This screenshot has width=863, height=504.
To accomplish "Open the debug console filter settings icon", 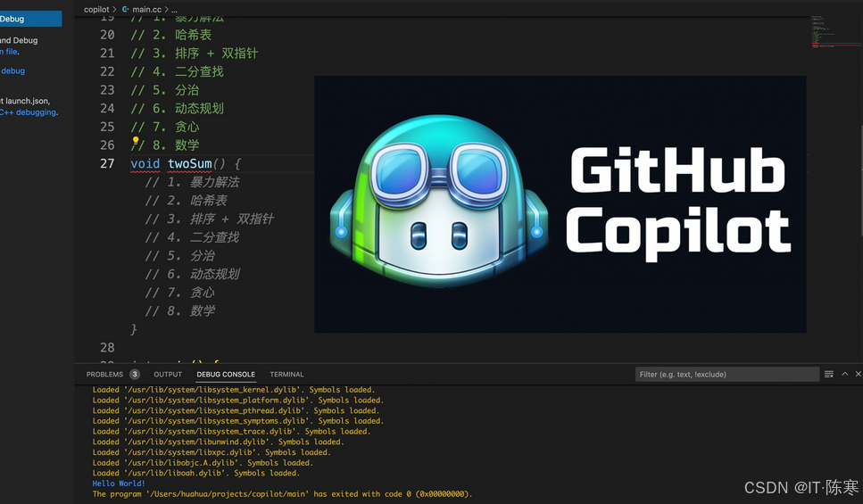I will 829,374.
